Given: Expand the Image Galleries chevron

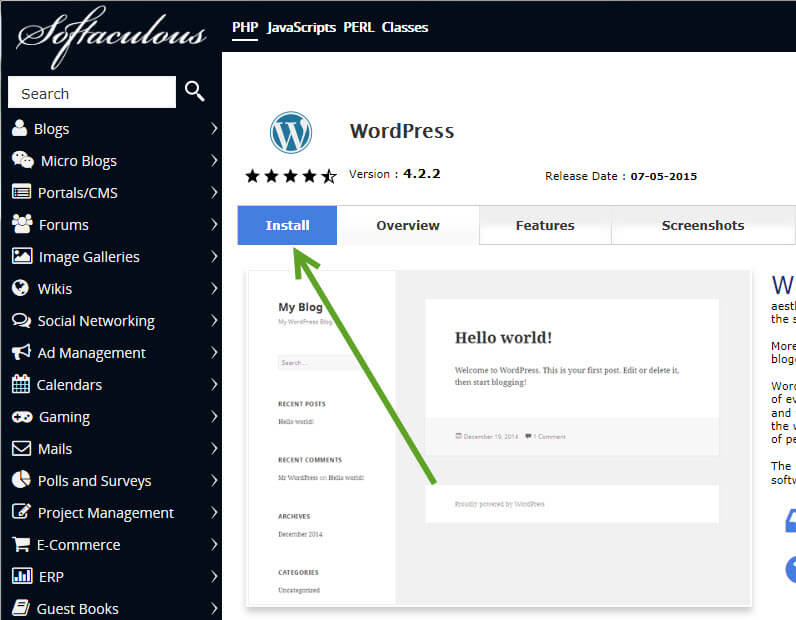Looking at the screenshot, I should 214,256.
